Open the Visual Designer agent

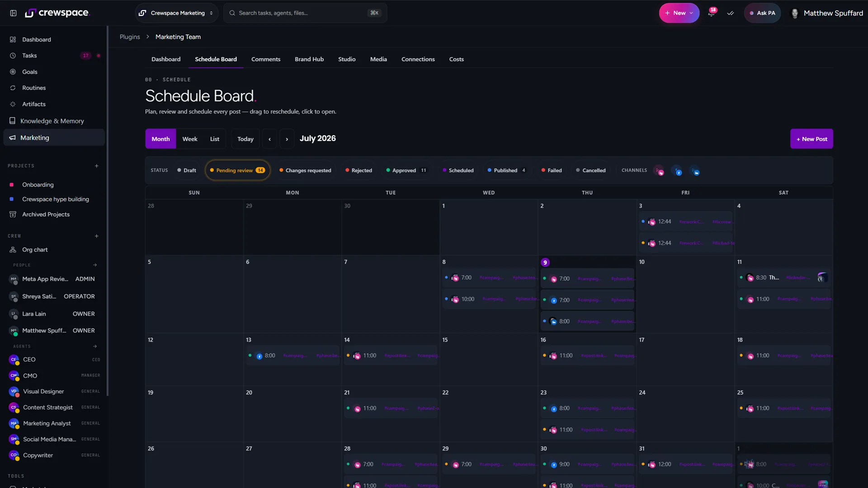click(54, 391)
